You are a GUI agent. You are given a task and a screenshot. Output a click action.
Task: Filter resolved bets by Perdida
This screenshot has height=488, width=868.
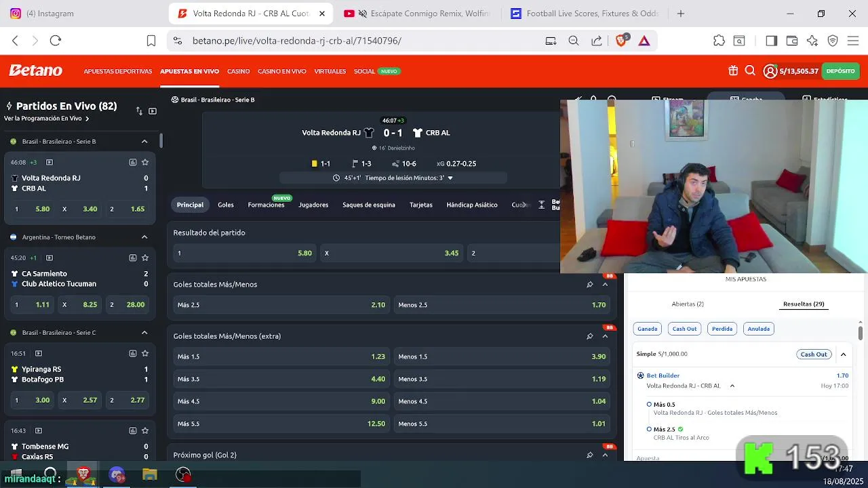(722, 329)
